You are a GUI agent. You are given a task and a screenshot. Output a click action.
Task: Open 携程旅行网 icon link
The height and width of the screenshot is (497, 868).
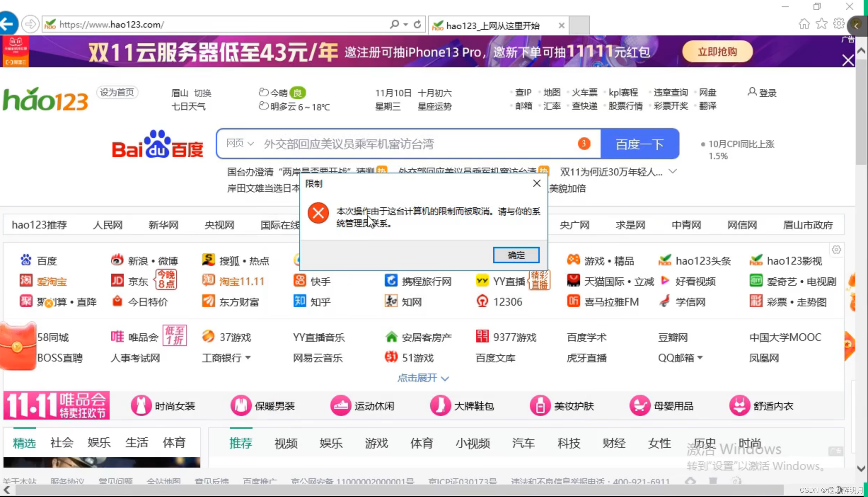coord(391,281)
